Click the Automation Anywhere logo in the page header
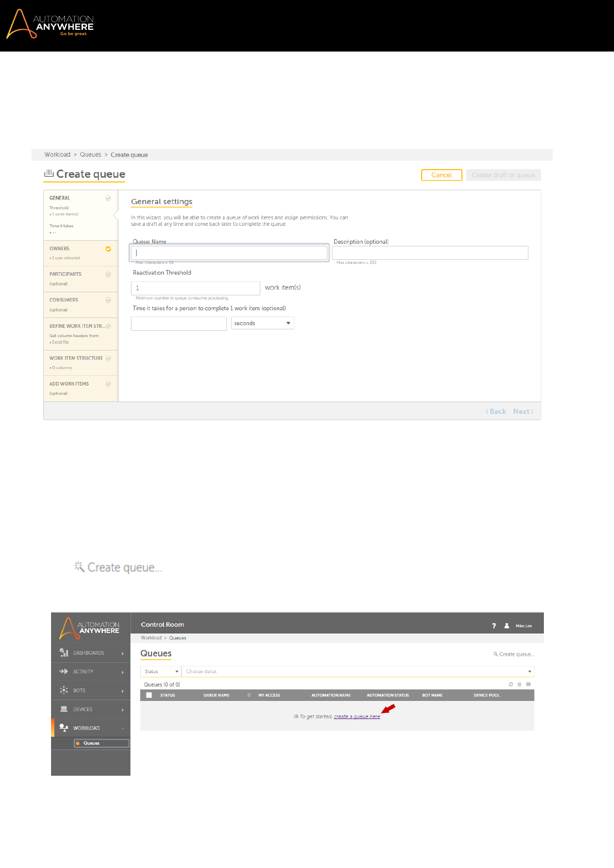 tap(50, 24)
